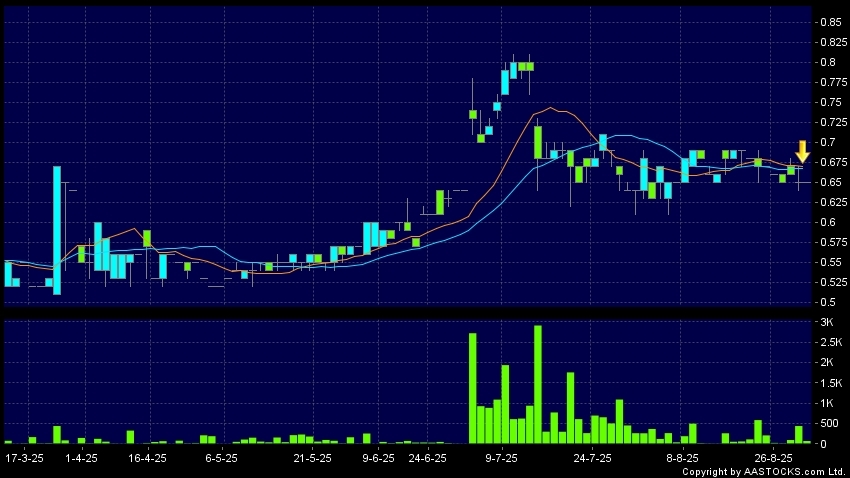Image resolution: width=850 pixels, height=478 pixels.
Task: Click the 21-5-25 date label
Action: [x=312, y=458]
